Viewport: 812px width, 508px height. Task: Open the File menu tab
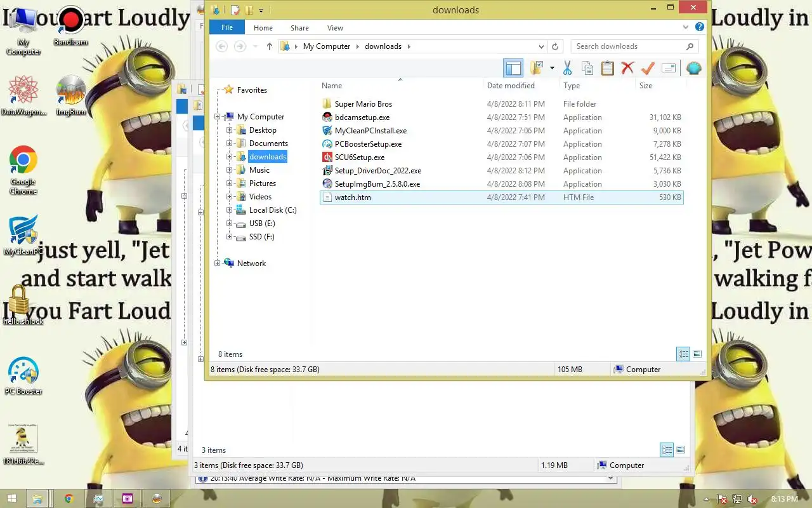227,27
